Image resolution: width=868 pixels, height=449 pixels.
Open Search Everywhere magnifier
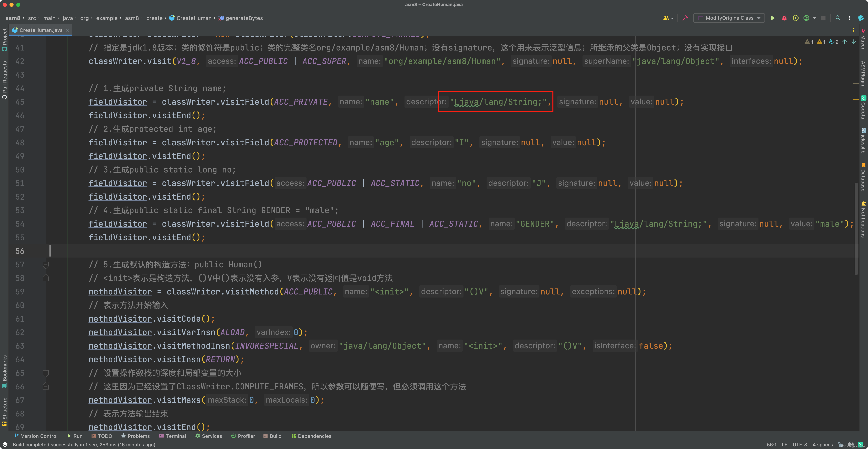tap(838, 18)
